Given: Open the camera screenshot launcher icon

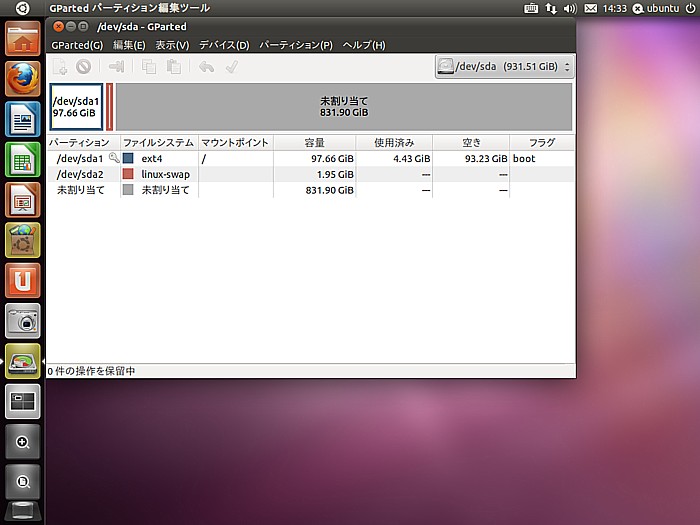Looking at the screenshot, I should [23, 321].
